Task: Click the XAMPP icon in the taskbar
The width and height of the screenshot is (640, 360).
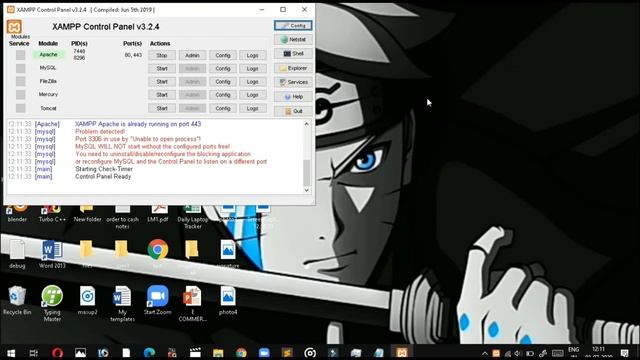Action: coord(402,353)
